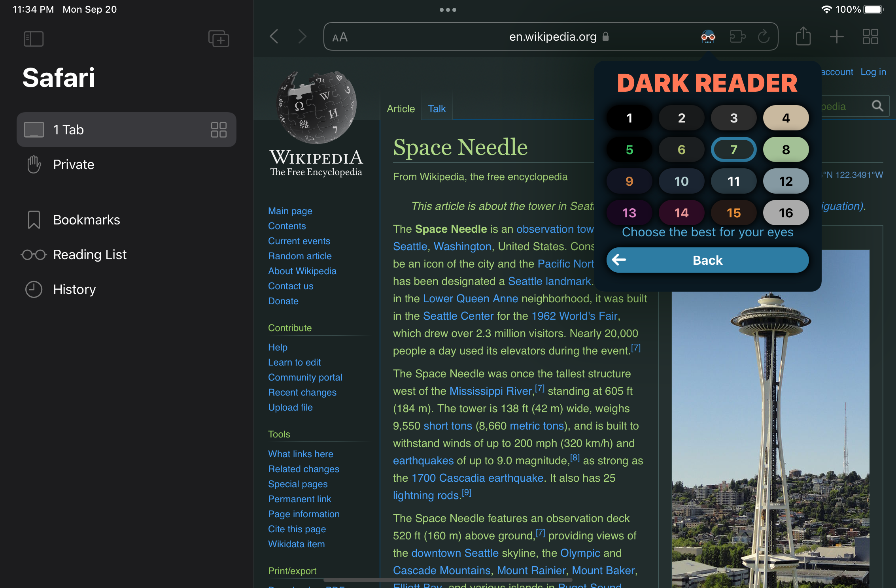This screenshot has height=588, width=896.
Task: Switch to the Talk tab
Action: (436, 108)
